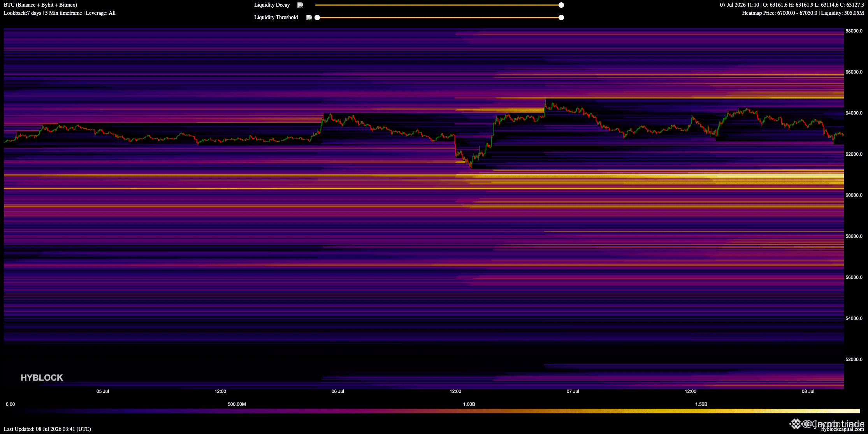868x434 pixels.
Task: Click the "Liquidity Threshold" label text
Action: click(276, 17)
